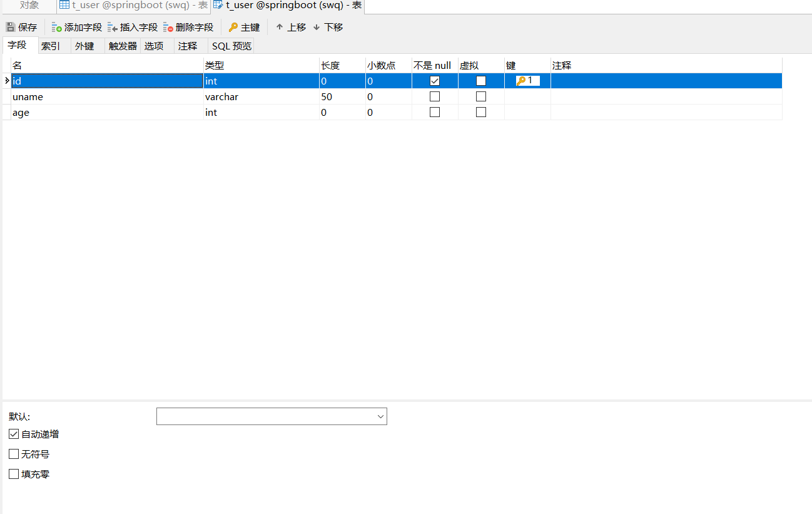Click the Name (名) column header
812x514 pixels.
(107, 65)
